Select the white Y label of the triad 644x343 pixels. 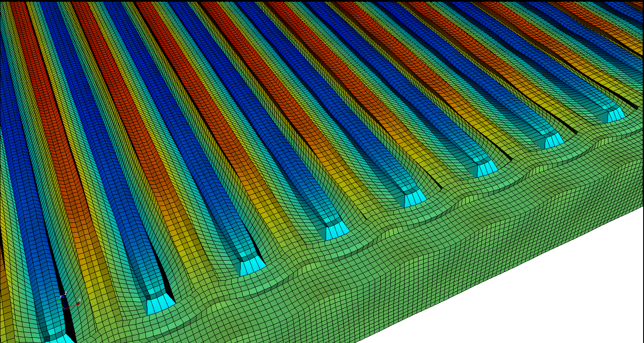[60, 297]
